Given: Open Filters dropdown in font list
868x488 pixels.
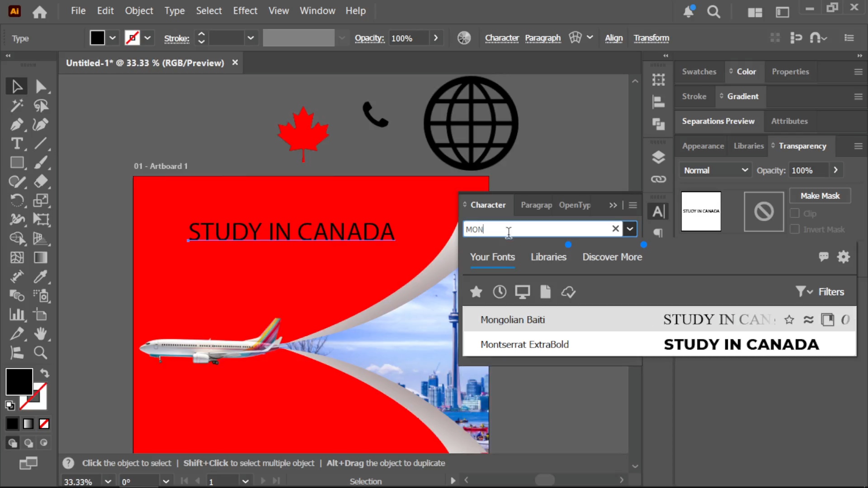Looking at the screenshot, I should tap(820, 292).
